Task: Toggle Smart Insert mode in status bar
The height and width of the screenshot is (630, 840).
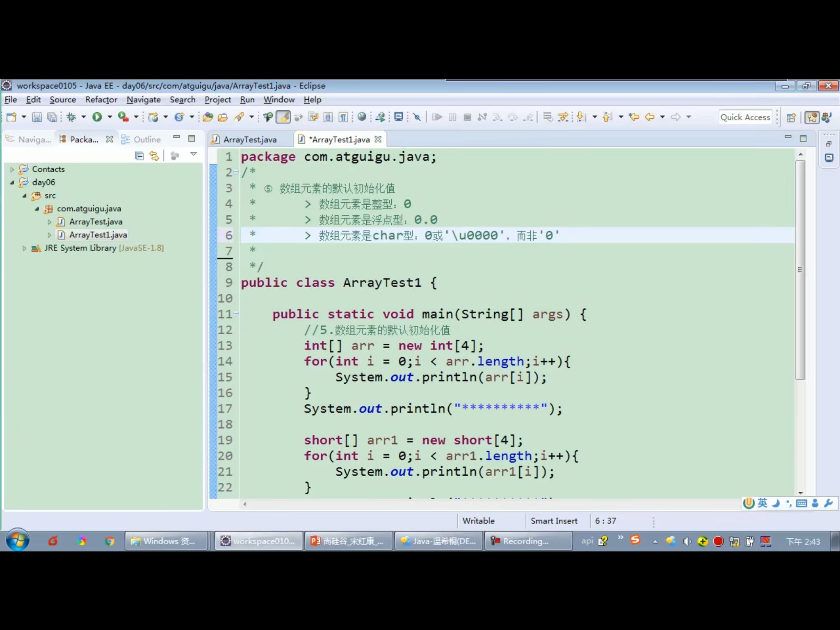Action: coord(554,521)
